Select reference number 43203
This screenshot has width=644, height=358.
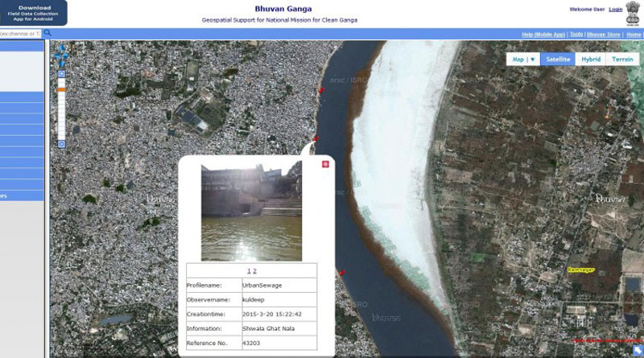[x=251, y=343]
